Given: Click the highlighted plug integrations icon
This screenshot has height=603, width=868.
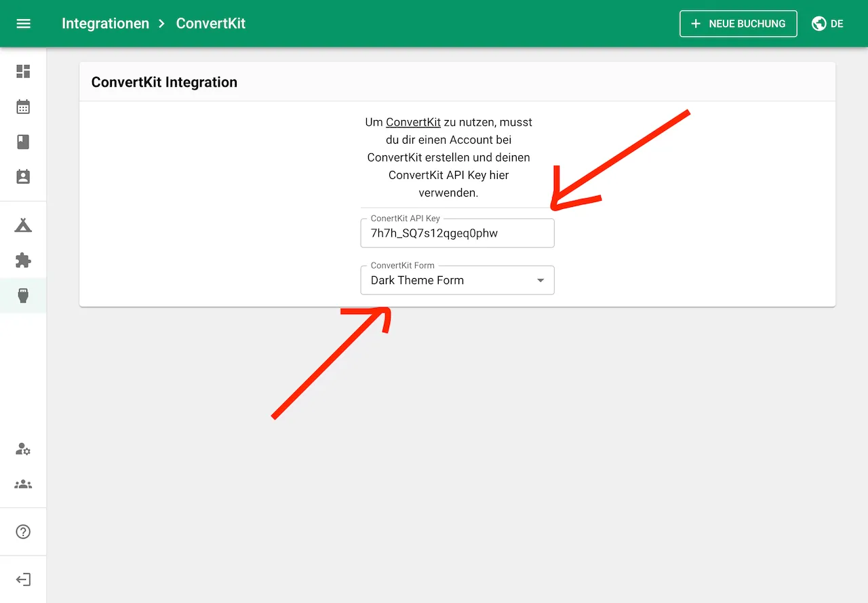Looking at the screenshot, I should (x=23, y=296).
